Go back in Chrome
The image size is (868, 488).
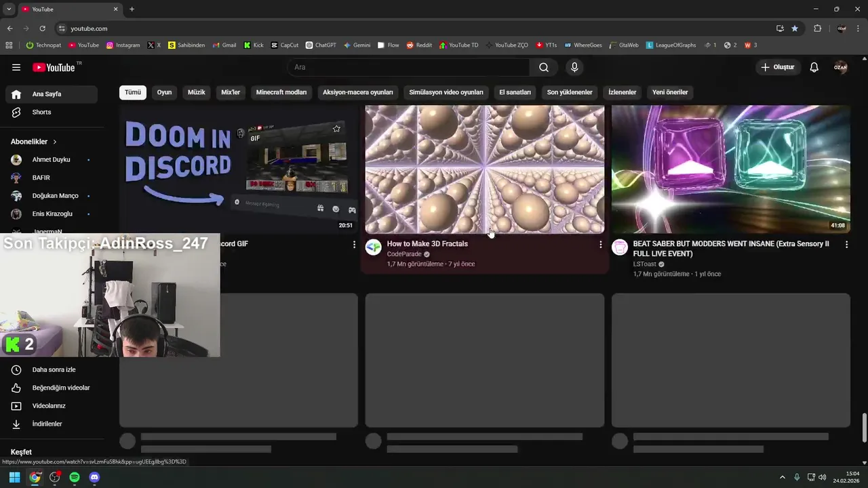click(x=9, y=28)
